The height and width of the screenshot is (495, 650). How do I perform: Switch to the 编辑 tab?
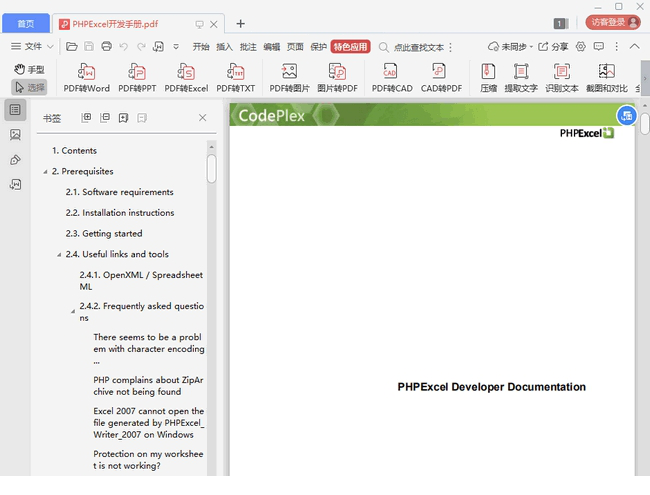(x=272, y=47)
